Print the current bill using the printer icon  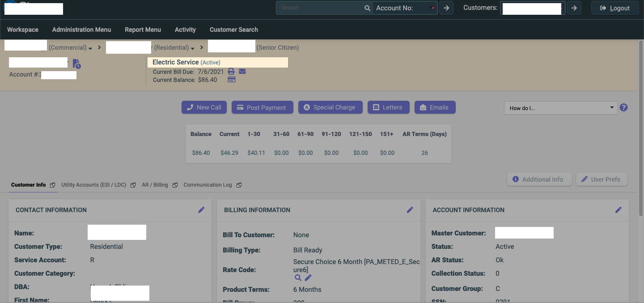(231, 72)
